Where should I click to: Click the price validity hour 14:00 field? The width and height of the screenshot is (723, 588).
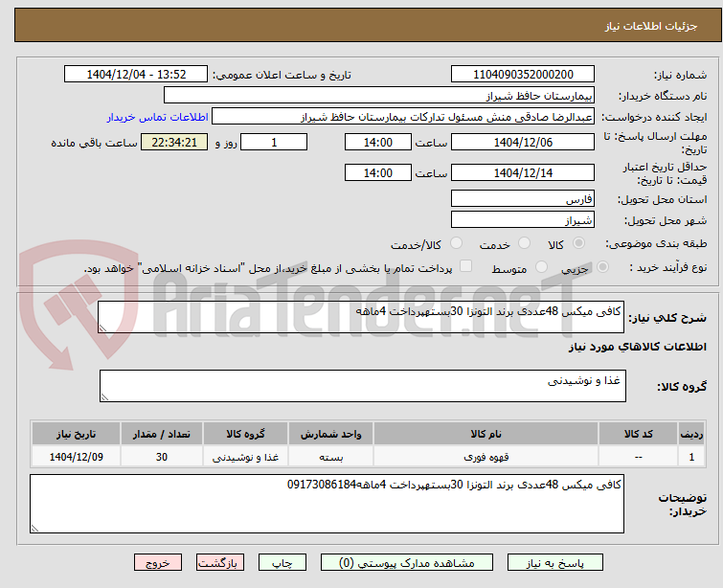tap(377, 172)
